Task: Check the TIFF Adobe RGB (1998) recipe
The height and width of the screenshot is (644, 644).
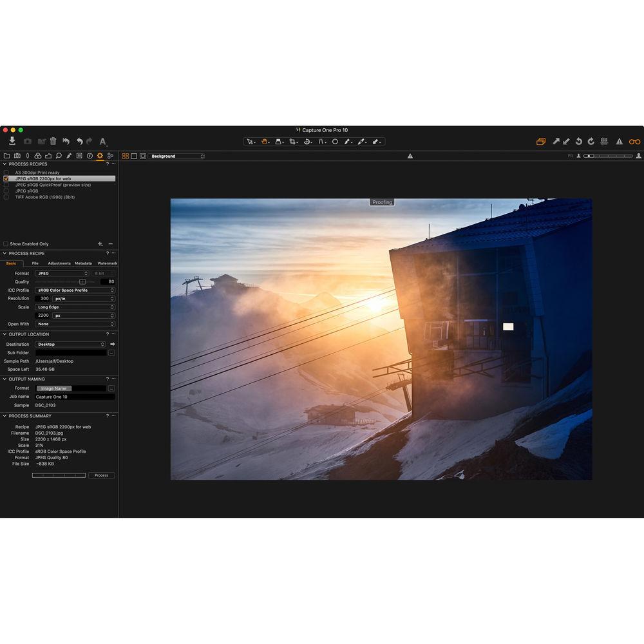Action: 5,197
